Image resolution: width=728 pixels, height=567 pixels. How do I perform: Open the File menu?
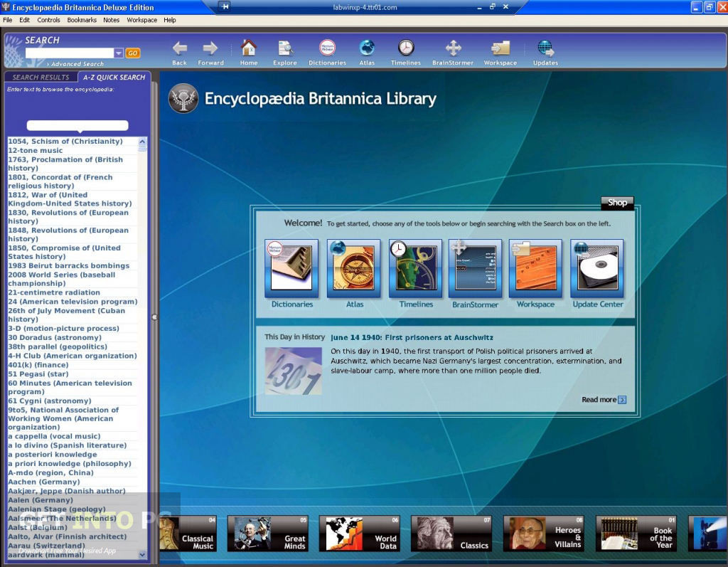tap(7, 20)
